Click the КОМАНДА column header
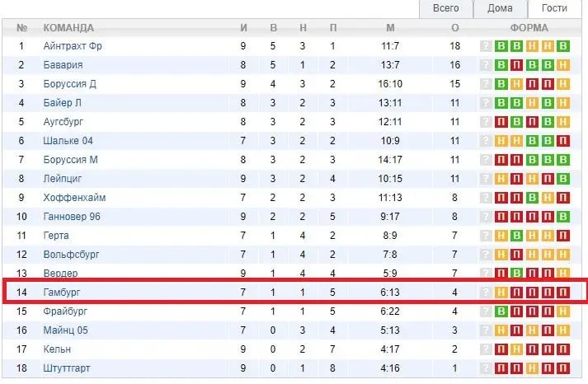The width and height of the screenshot is (588, 384). click(x=68, y=28)
